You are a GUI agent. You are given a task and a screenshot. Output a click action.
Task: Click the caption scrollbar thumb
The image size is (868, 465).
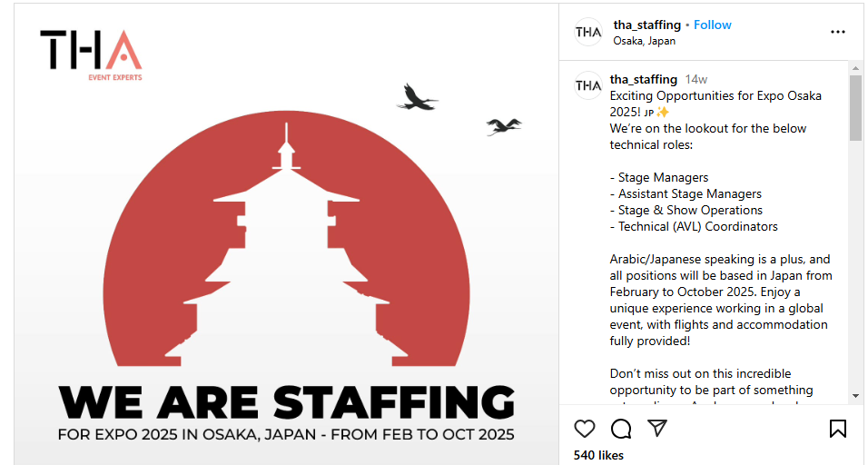tap(855, 108)
